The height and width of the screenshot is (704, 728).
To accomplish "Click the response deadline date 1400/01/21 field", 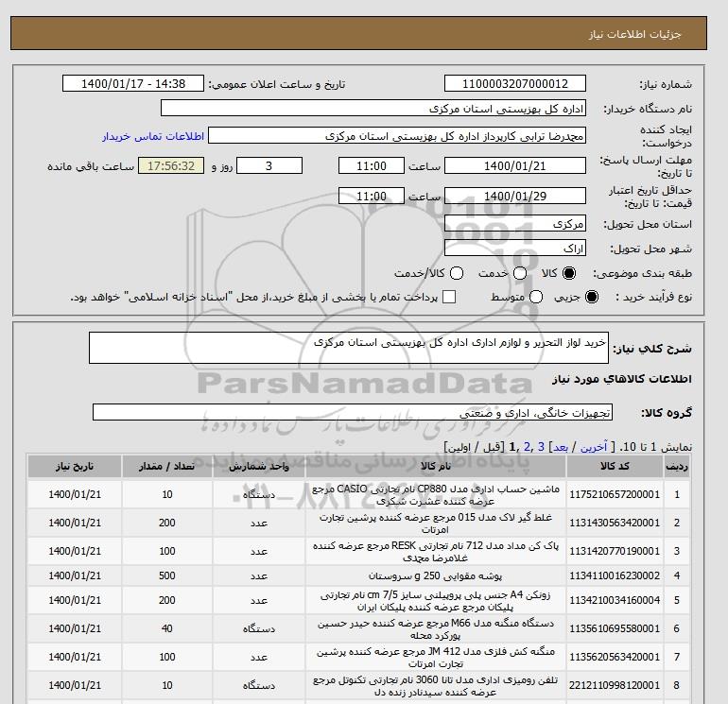I will coord(515,165).
